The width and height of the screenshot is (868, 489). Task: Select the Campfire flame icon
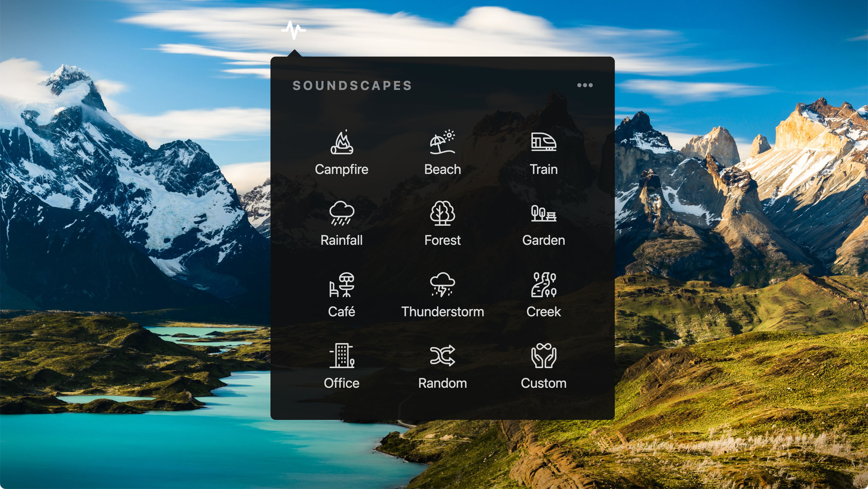point(342,142)
